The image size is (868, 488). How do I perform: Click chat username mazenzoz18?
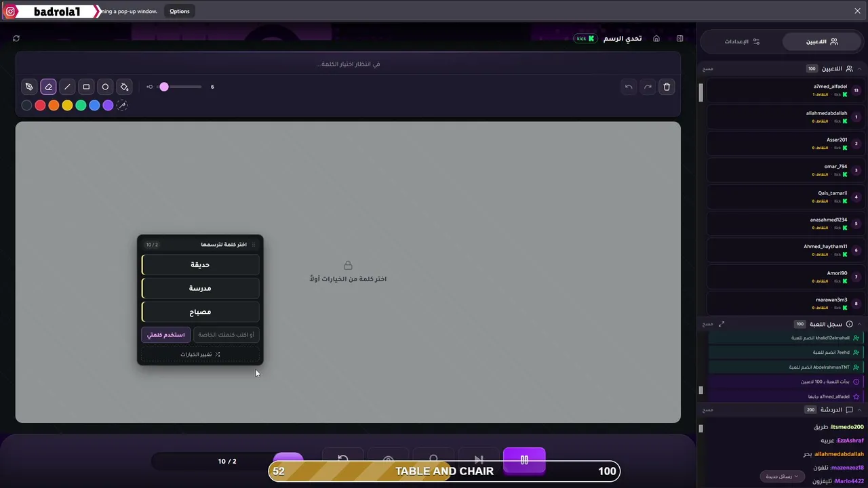pyautogui.click(x=847, y=468)
